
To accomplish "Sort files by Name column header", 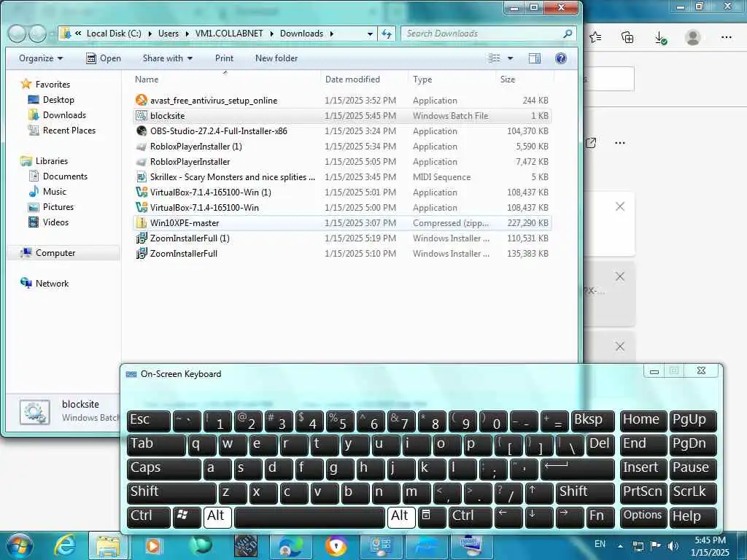I will click(x=226, y=79).
